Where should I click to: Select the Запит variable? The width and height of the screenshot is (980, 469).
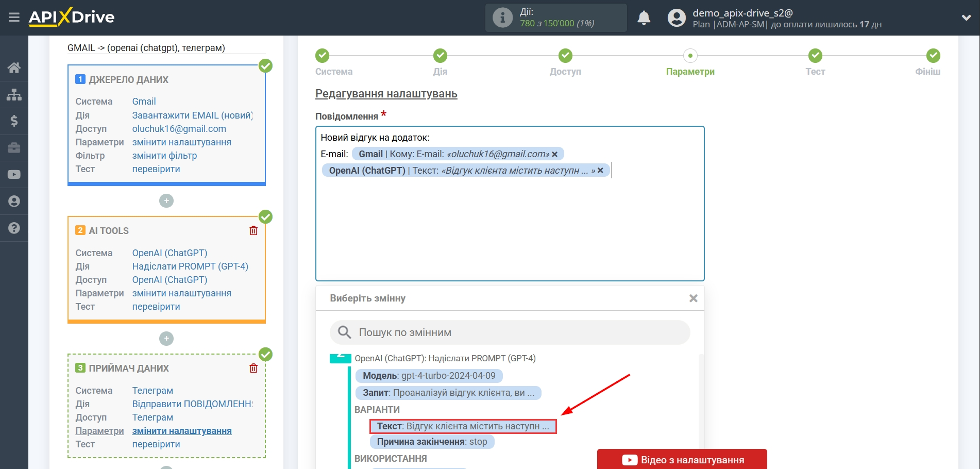448,393
